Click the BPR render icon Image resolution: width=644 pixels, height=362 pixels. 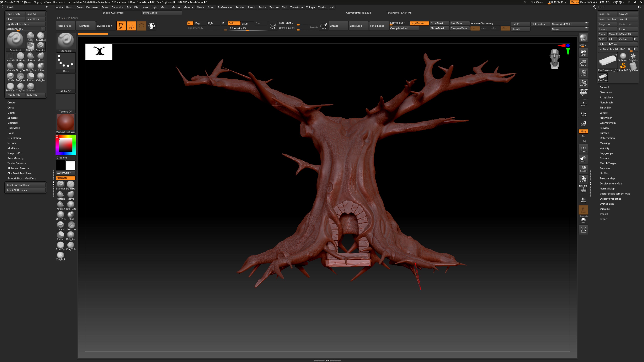[583, 38]
